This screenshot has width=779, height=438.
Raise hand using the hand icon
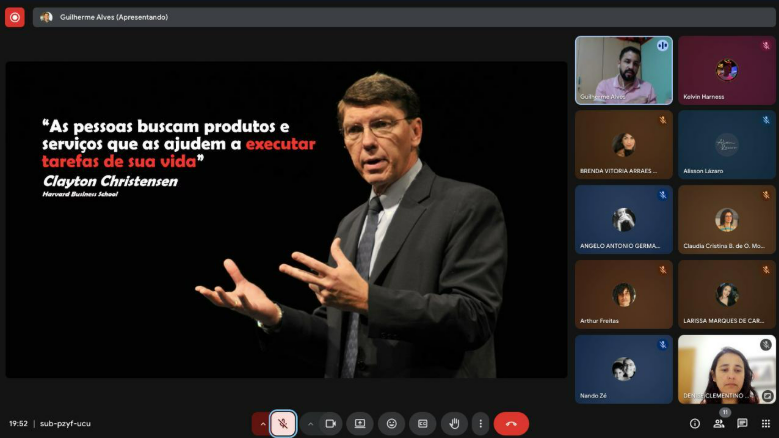[453, 423]
